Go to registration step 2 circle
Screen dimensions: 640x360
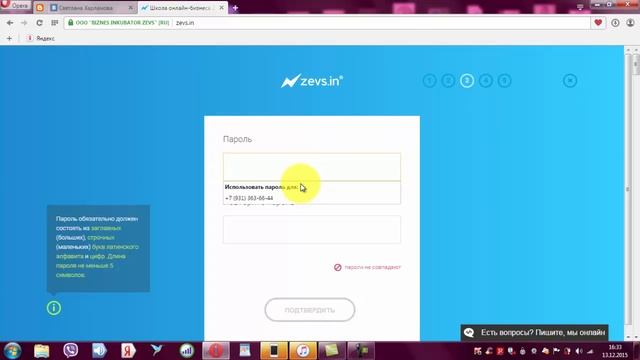tap(448, 81)
